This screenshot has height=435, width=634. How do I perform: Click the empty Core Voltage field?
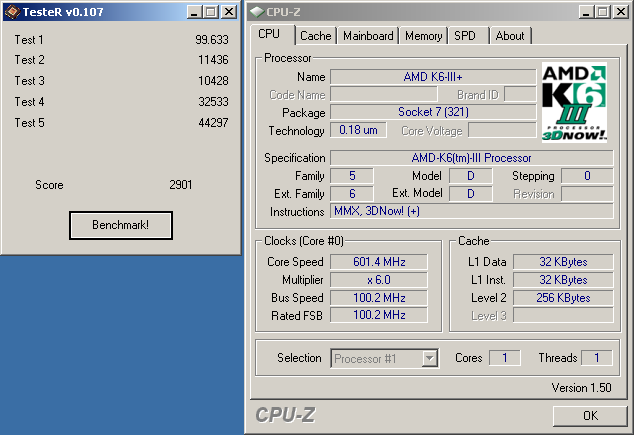point(502,130)
